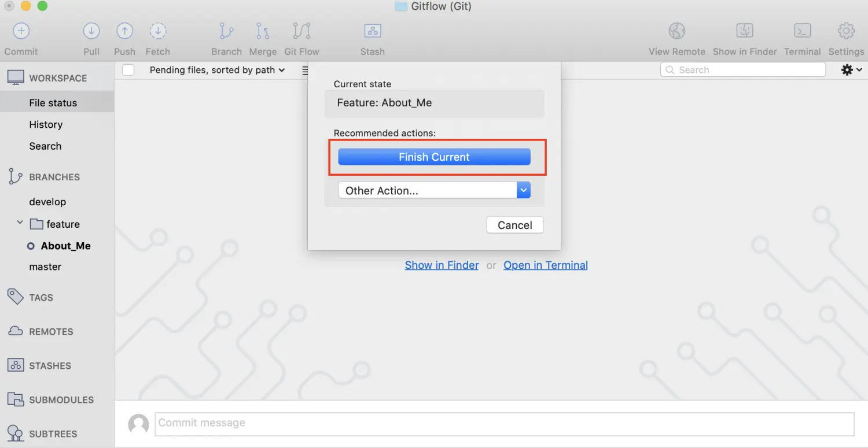Click the Open in Terminal link

546,265
